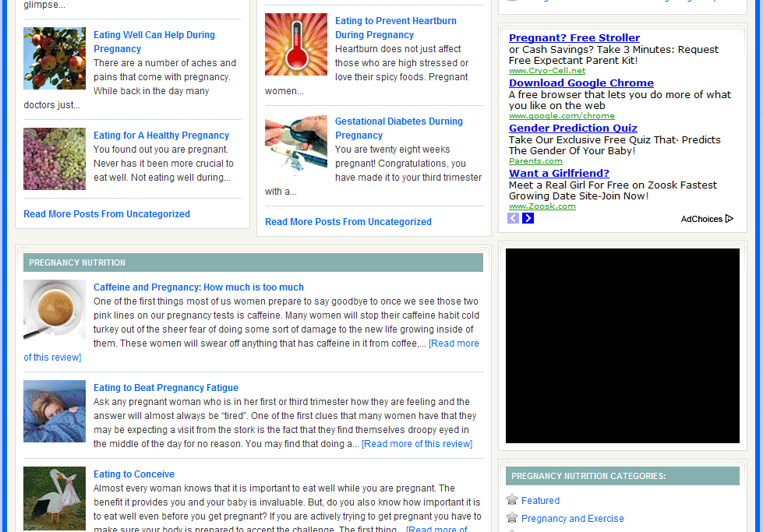The image size is (763, 532).
Task: Open the glucose meter diabetes thumbnail
Action: coord(296,144)
